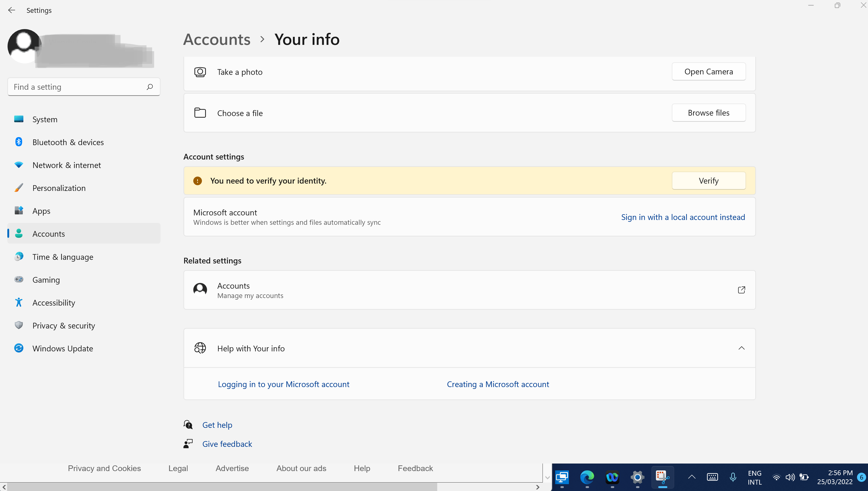Click the Time & language toggle in sidebar
This screenshot has height=491, width=868.
coord(63,256)
